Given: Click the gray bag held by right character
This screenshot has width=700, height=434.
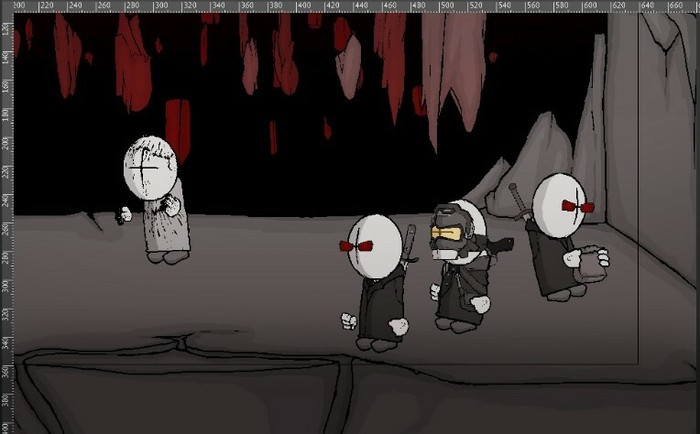Looking at the screenshot, I should (x=591, y=265).
